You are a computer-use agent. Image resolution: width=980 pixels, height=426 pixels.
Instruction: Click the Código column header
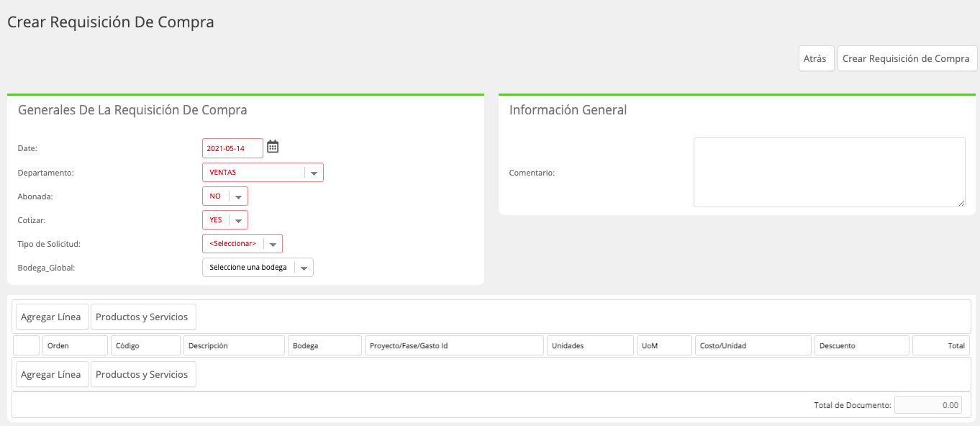click(146, 345)
